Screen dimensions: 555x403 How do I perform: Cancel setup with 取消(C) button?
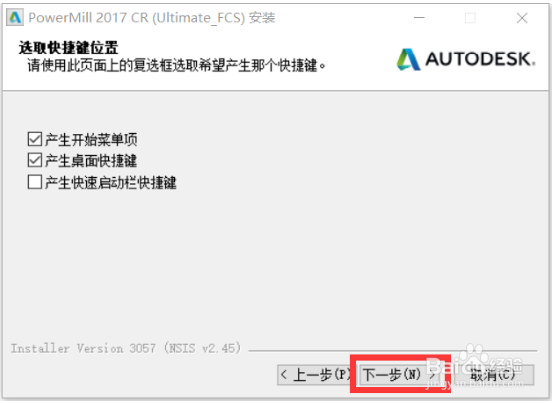[x=492, y=375]
